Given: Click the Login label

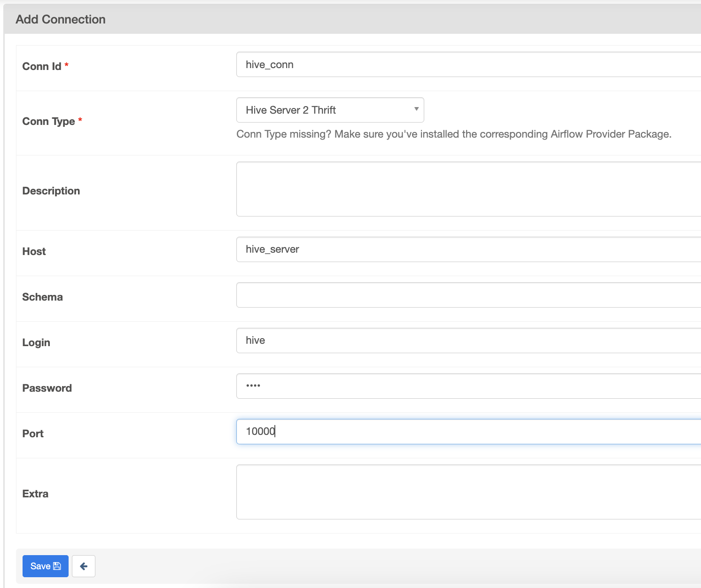Looking at the screenshot, I should point(36,342).
